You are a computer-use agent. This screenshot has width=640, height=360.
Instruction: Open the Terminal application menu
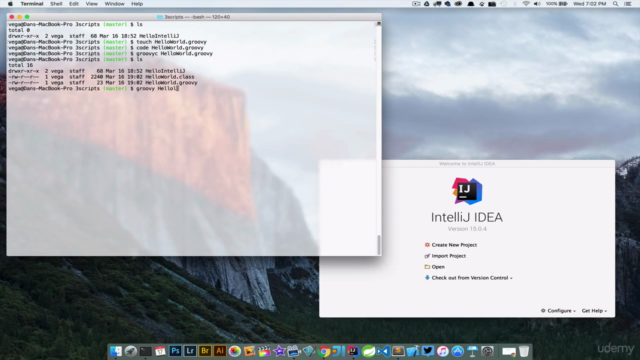tap(32, 4)
